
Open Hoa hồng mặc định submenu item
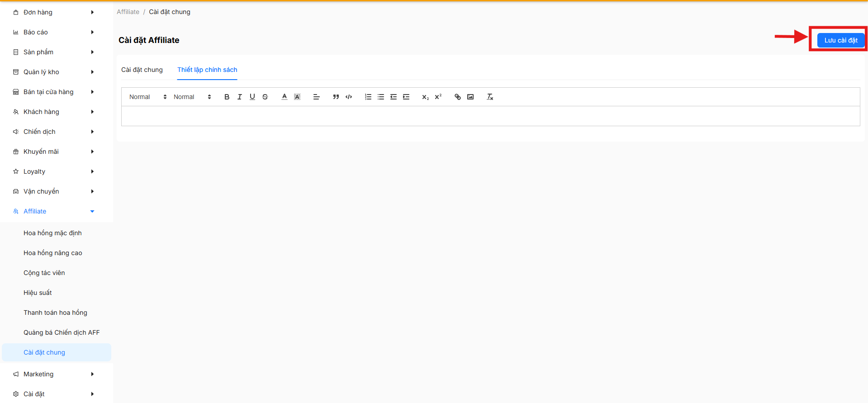coord(52,233)
